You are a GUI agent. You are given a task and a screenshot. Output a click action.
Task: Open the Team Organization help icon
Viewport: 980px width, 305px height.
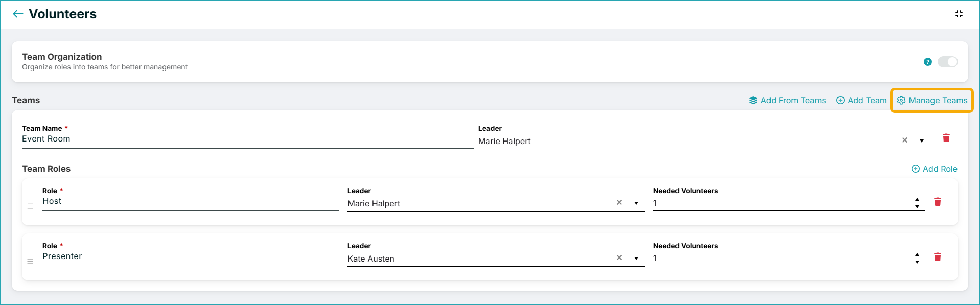(928, 62)
